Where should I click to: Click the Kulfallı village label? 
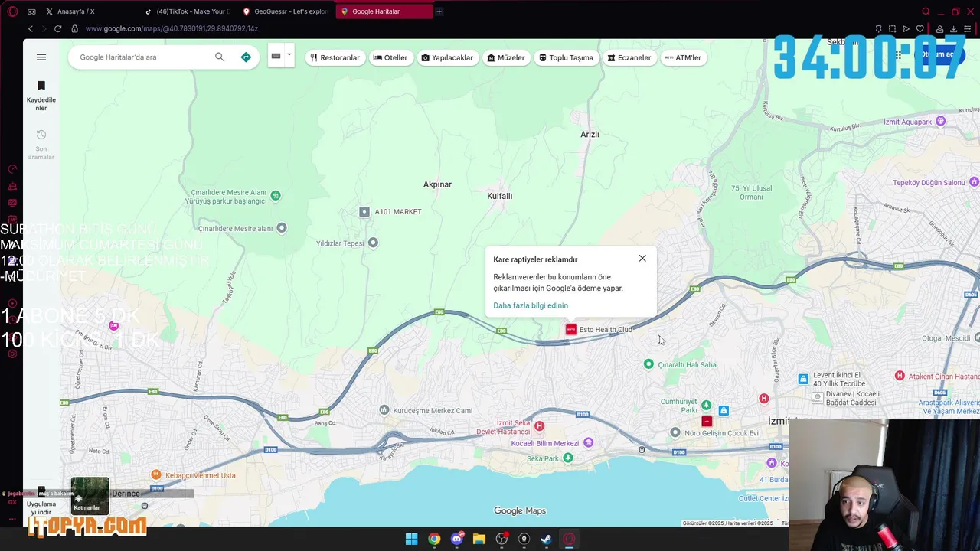pyautogui.click(x=499, y=196)
